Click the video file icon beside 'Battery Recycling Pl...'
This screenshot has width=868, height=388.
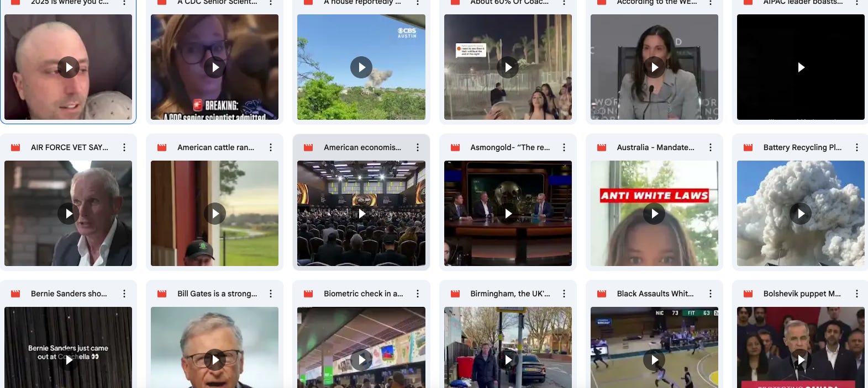coord(748,147)
